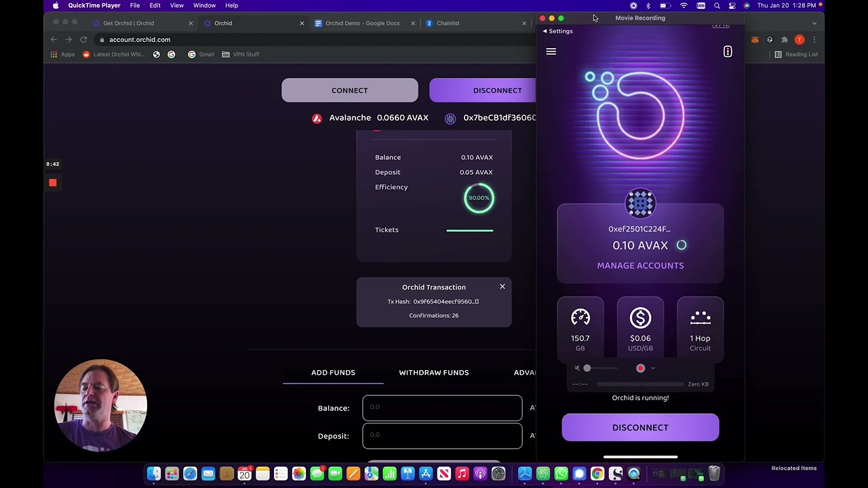Click the DISCONNECT button on account page
The height and width of the screenshot is (488, 868).
coord(482,90)
